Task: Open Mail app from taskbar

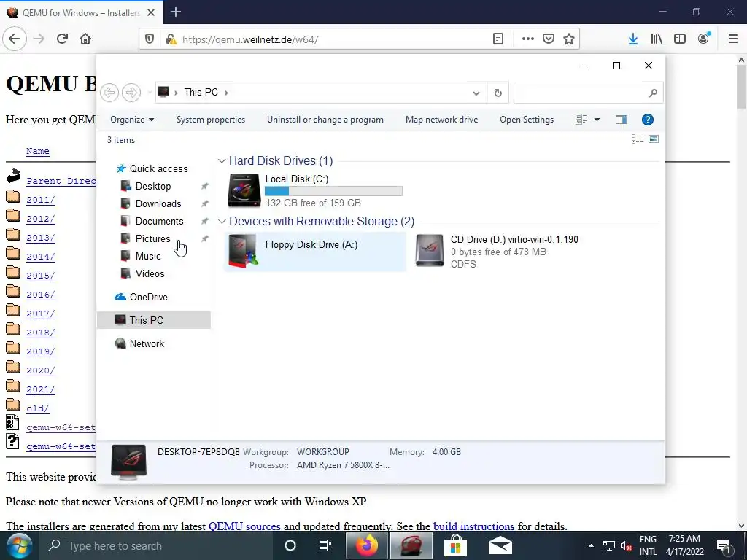Action: pos(500,545)
